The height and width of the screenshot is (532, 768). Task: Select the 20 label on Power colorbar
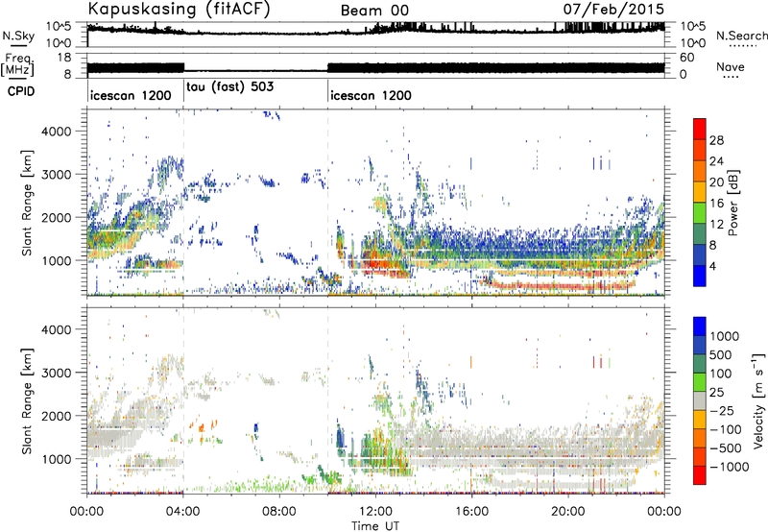pos(716,182)
